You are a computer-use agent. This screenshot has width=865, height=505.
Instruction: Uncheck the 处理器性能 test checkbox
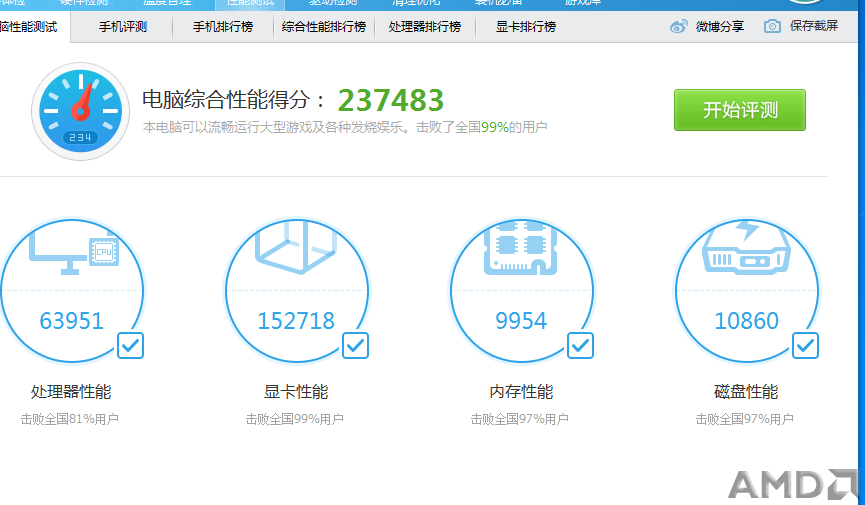[x=130, y=345]
